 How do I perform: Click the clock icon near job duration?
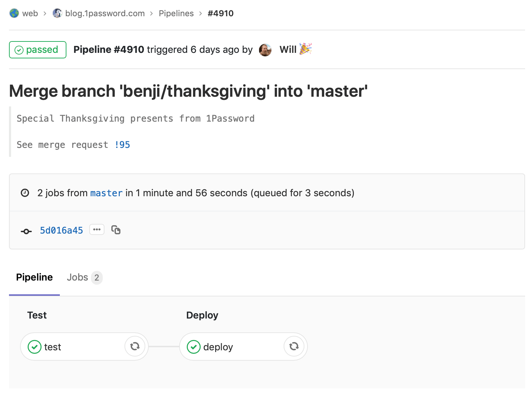tap(25, 193)
